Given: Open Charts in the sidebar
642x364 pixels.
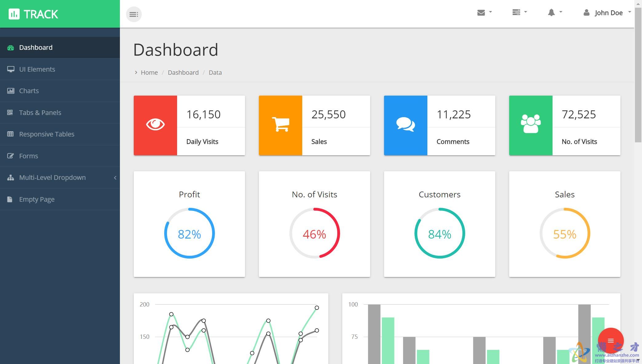Looking at the screenshot, I should click(x=29, y=91).
